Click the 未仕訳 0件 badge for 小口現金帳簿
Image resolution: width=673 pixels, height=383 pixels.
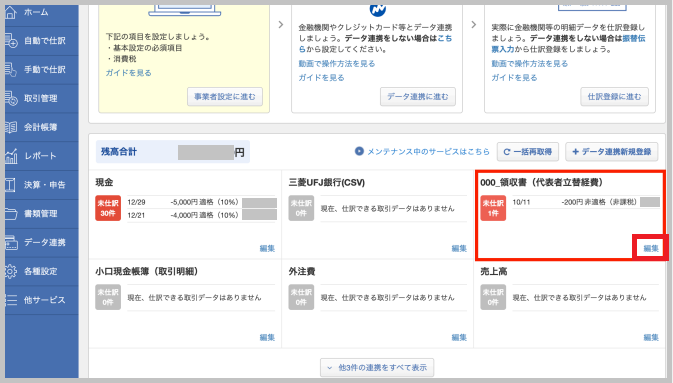(108, 297)
